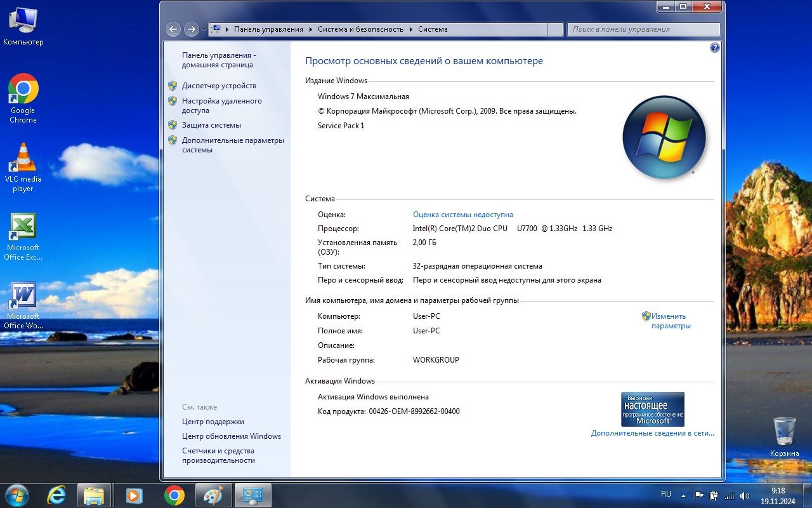The height and width of the screenshot is (508, 812).
Task: Open Компьютер desktop icon
Action: tap(23, 26)
